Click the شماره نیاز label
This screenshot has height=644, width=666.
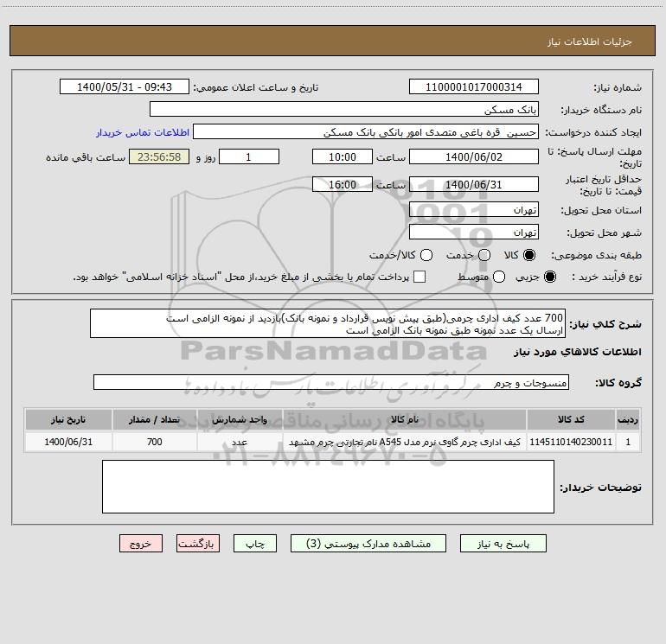618,88
